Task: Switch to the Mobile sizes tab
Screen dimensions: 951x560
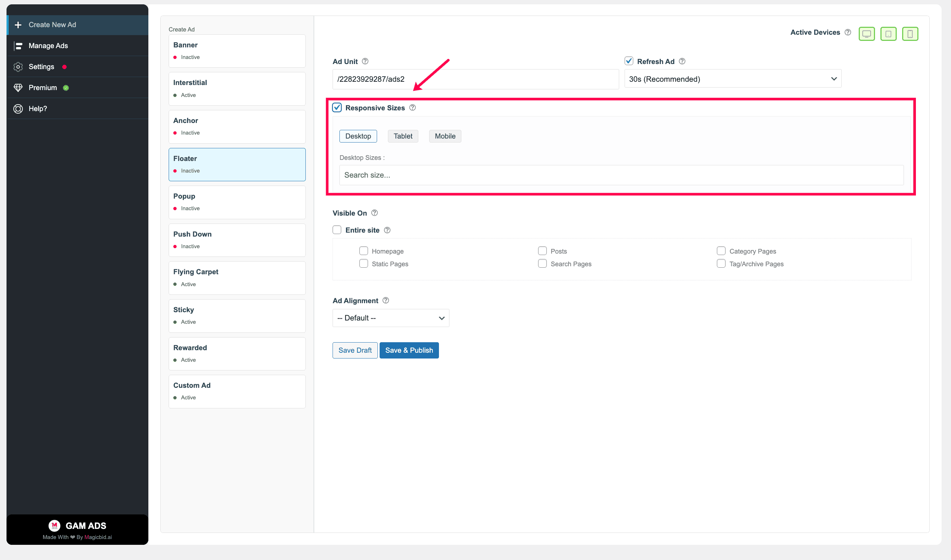Action: (x=445, y=136)
